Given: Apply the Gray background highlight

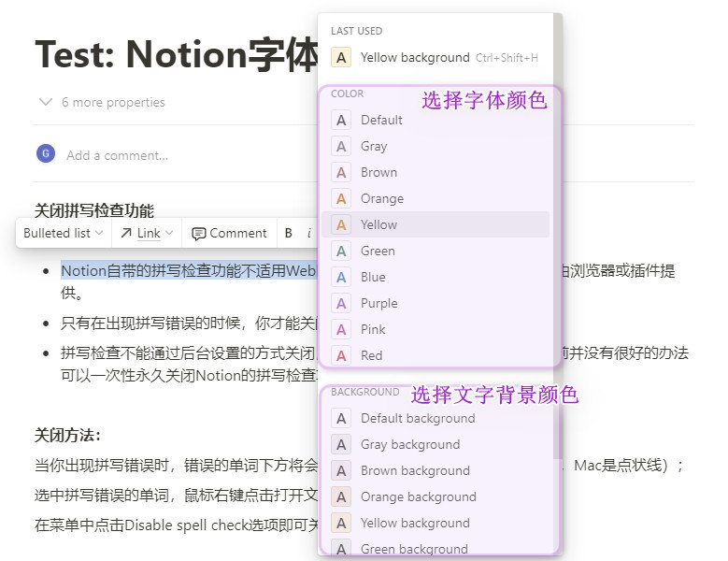Looking at the screenshot, I should pos(435,444).
